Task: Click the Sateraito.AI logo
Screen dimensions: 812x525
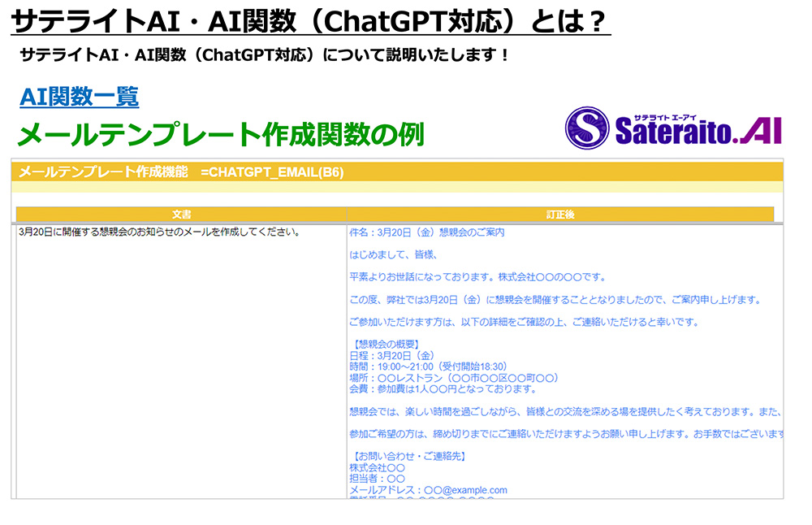Action: point(673,128)
